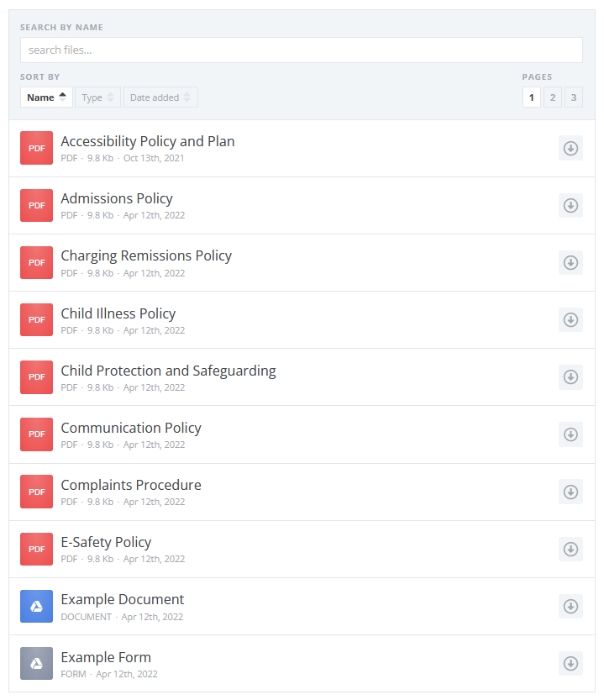Open the Example Document title link
Screen dimensions: 604x700
point(122,599)
